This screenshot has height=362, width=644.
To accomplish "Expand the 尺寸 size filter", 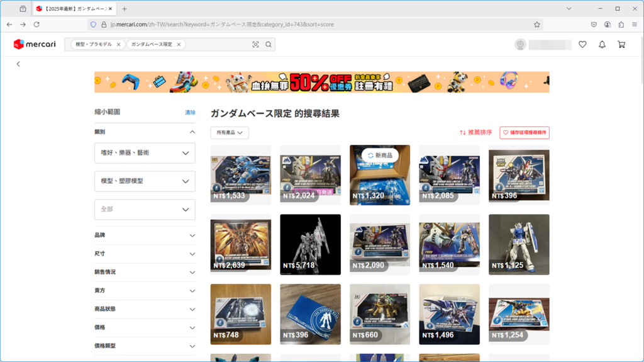I will point(145,254).
